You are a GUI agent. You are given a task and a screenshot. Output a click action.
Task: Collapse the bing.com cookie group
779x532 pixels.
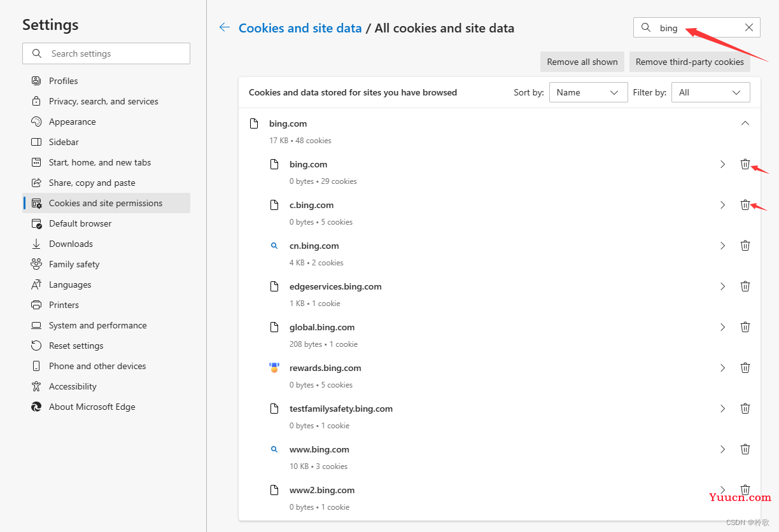click(x=745, y=123)
